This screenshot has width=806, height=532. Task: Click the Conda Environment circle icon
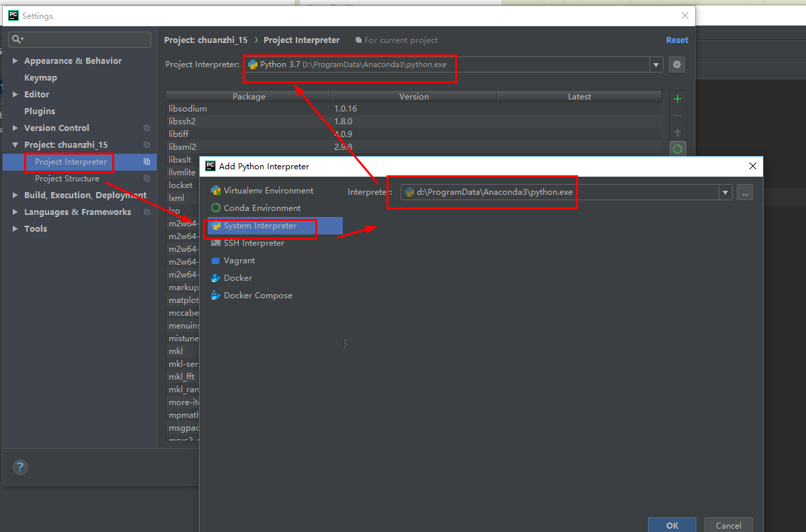[x=216, y=208]
